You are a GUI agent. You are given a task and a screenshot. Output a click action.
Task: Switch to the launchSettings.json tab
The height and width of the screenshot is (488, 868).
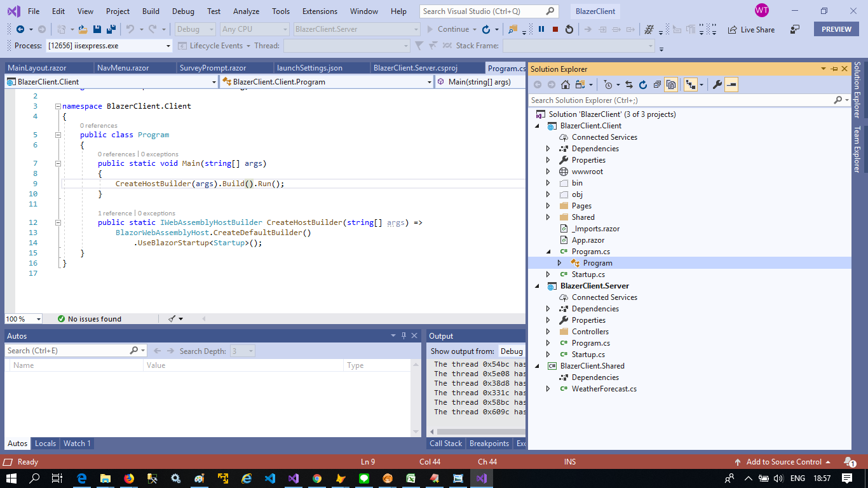309,68
